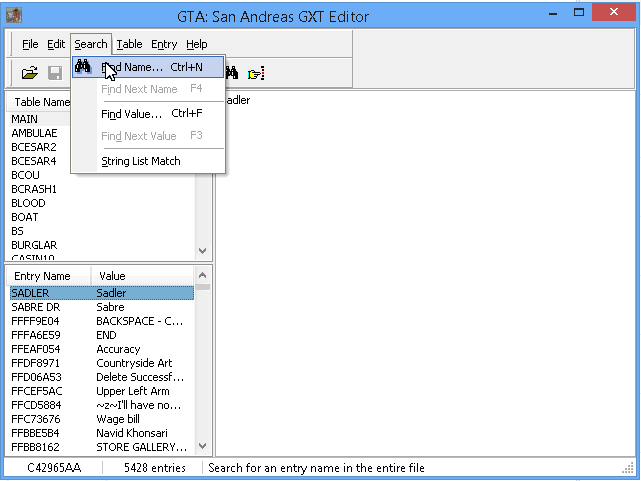The height and width of the screenshot is (481, 641).
Task: Select the BLOOD table
Action: pyautogui.click(x=28, y=203)
